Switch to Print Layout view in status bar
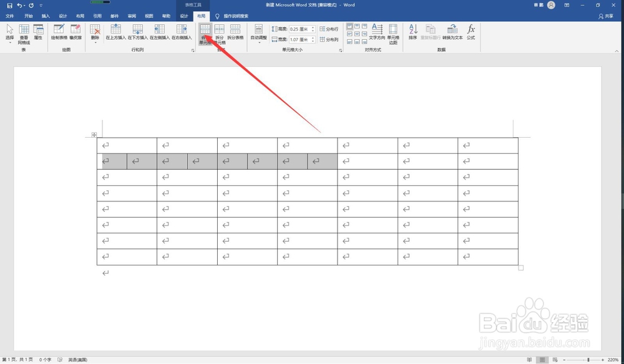Image resolution: width=624 pixels, height=364 pixels. click(542, 360)
